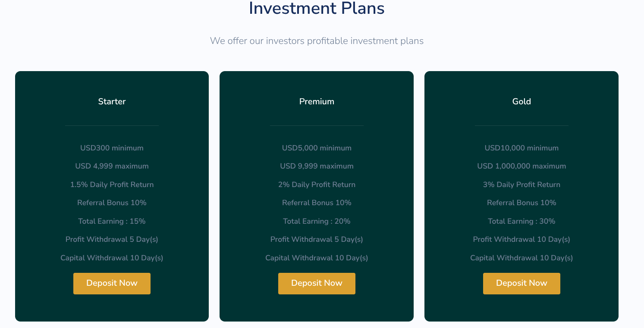Click USD300 minimum text
Viewport: 644px width, 328px height.
tap(112, 148)
